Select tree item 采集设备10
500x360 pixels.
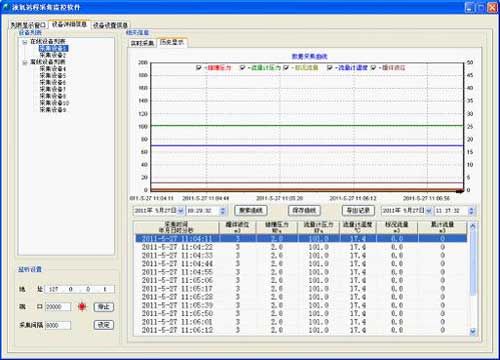point(54,103)
